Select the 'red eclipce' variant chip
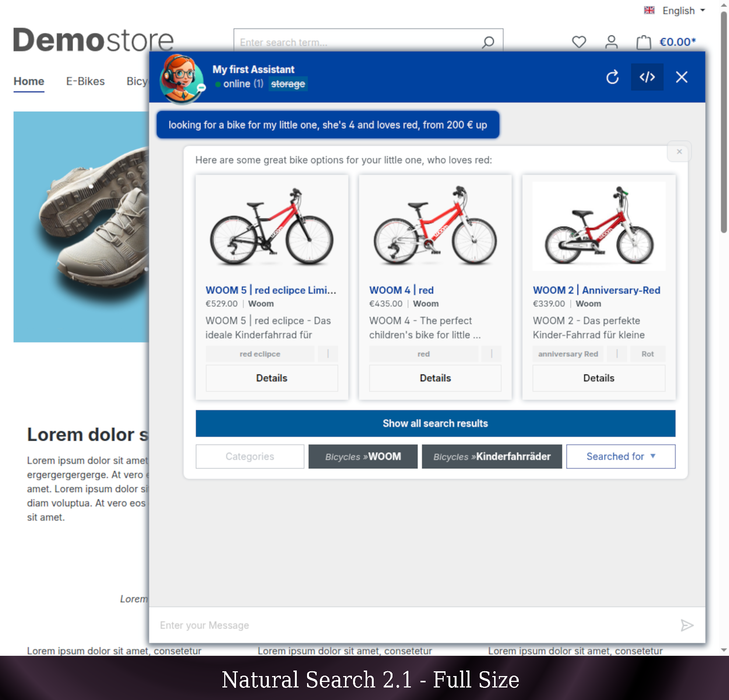Screen dimensions: 729x700 coord(260,354)
